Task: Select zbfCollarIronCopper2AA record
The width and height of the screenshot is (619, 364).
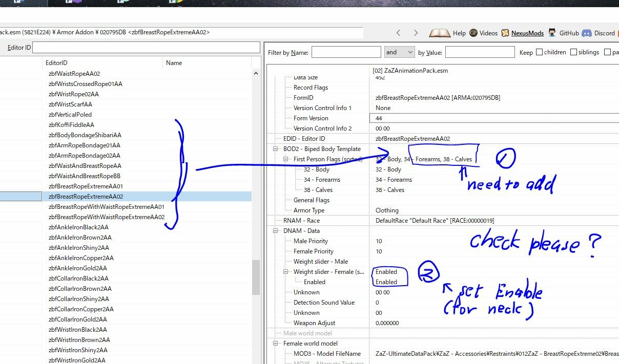Action: click(x=81, y=309)
